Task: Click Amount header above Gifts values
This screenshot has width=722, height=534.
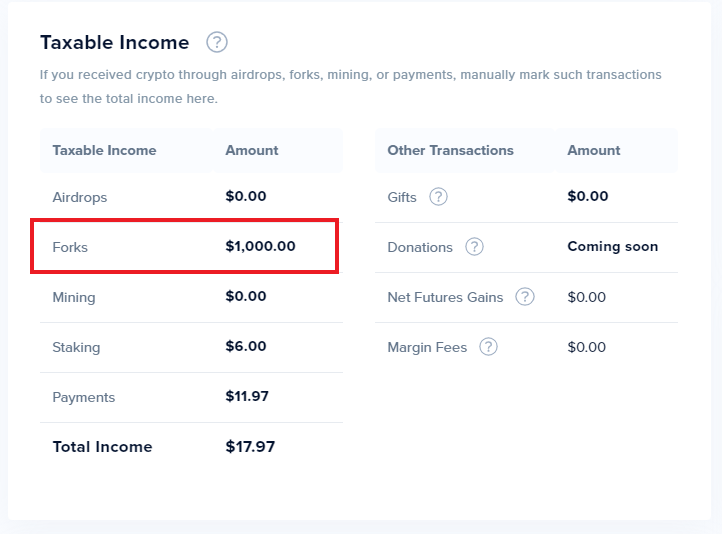Action: pyautogui.click(x=593, y=150)
